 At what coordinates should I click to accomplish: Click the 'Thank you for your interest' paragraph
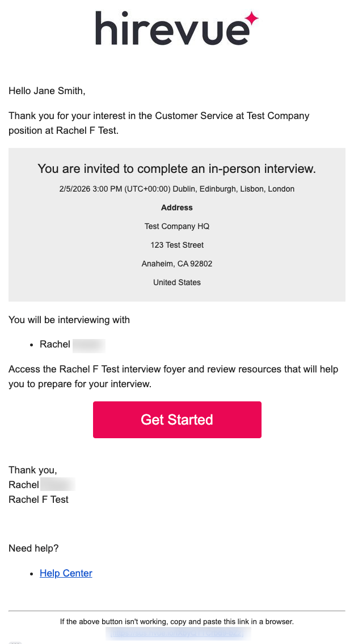(x=159, y=123)
